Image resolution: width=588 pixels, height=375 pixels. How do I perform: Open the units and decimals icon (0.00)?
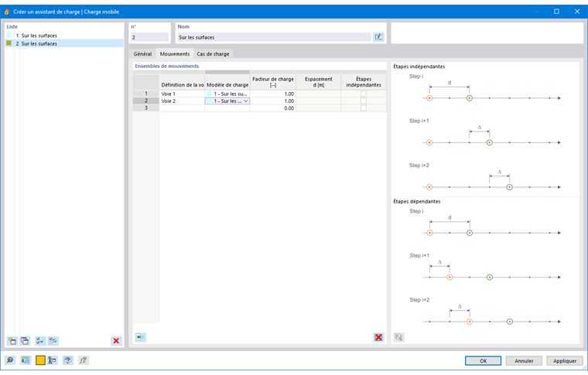click(25, 360)
